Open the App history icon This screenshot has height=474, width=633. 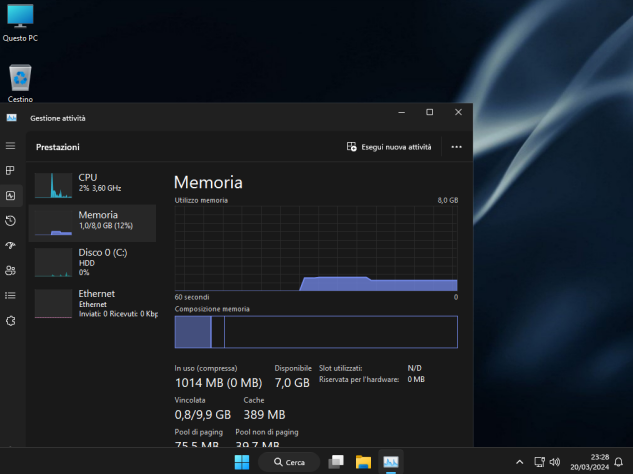tap(10, 221)
